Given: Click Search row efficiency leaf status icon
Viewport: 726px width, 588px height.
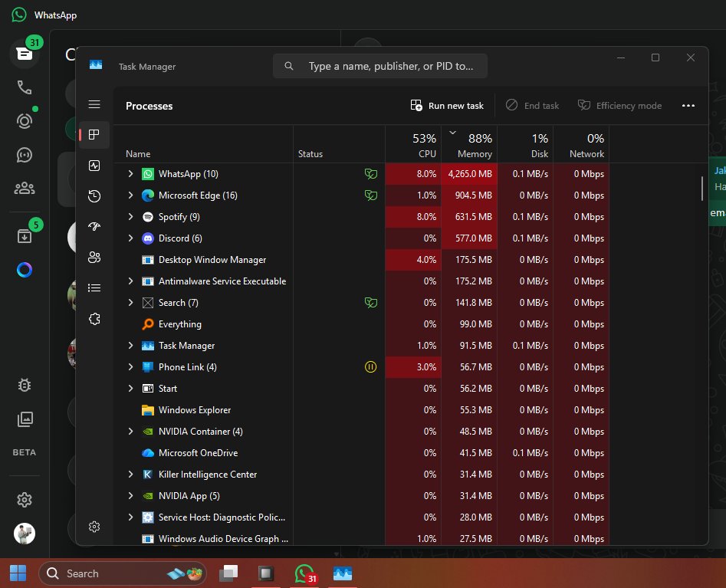Looking at the screenshot, I should tap(371, 302).
